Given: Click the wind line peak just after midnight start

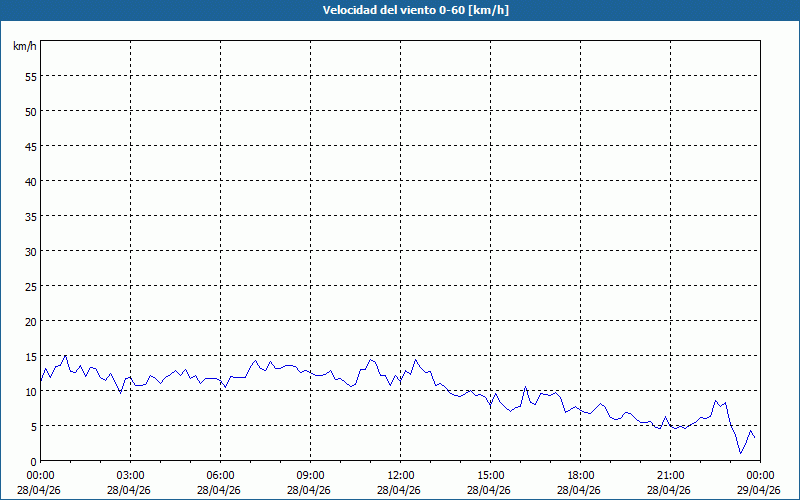Looking at the screenshot, I should pyautogui.click(x=66, y=355).
